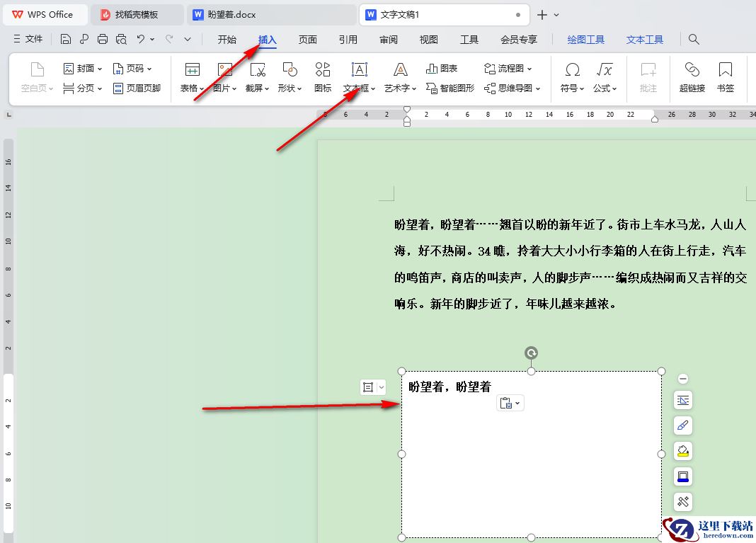
Task: Click the format brush style floating icon
Action: (x=682, y=425)
